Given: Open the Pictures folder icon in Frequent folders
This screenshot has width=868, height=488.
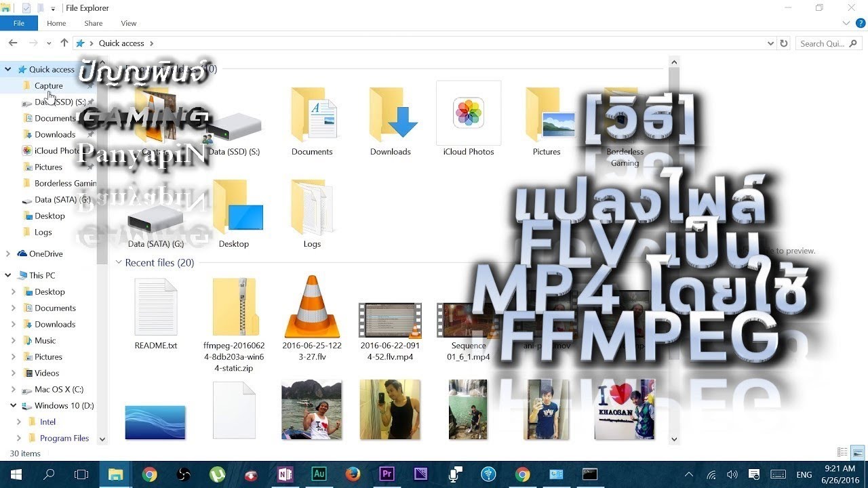Looking at the screenshot, I should click(x=549, y=114).
